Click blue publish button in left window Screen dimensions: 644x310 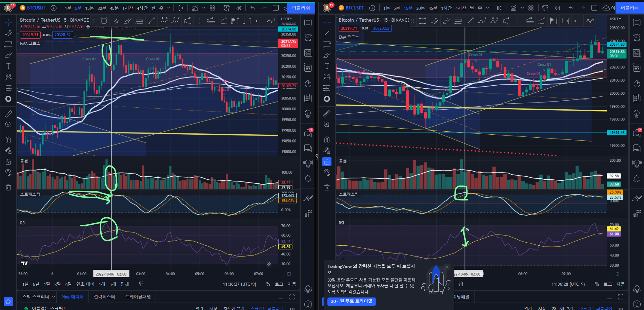(x=301, y=8)
